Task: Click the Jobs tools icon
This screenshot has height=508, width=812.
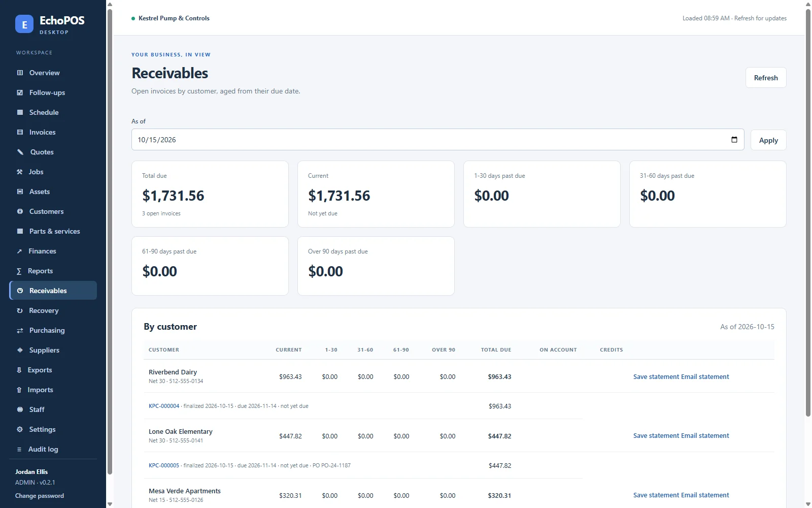Action: (x=20, y=172)
